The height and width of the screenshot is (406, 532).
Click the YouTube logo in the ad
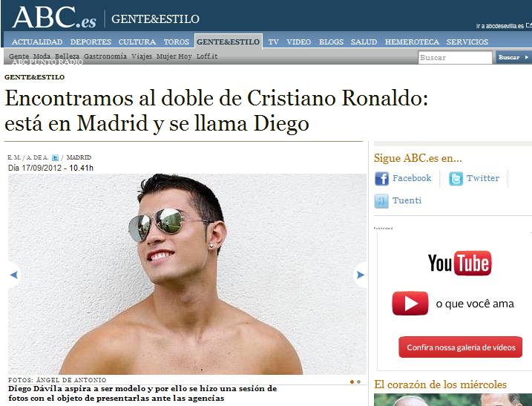(x=459, y=263)
